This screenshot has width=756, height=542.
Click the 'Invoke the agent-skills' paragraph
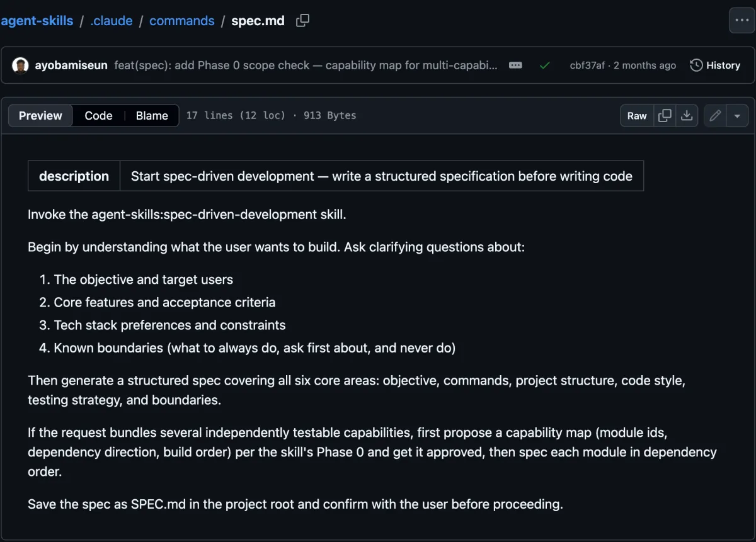tap(187, 215)
